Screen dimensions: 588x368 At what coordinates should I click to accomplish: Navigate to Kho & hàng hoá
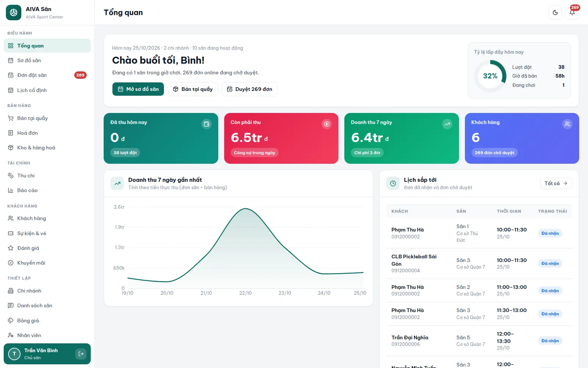coord(47,148)
